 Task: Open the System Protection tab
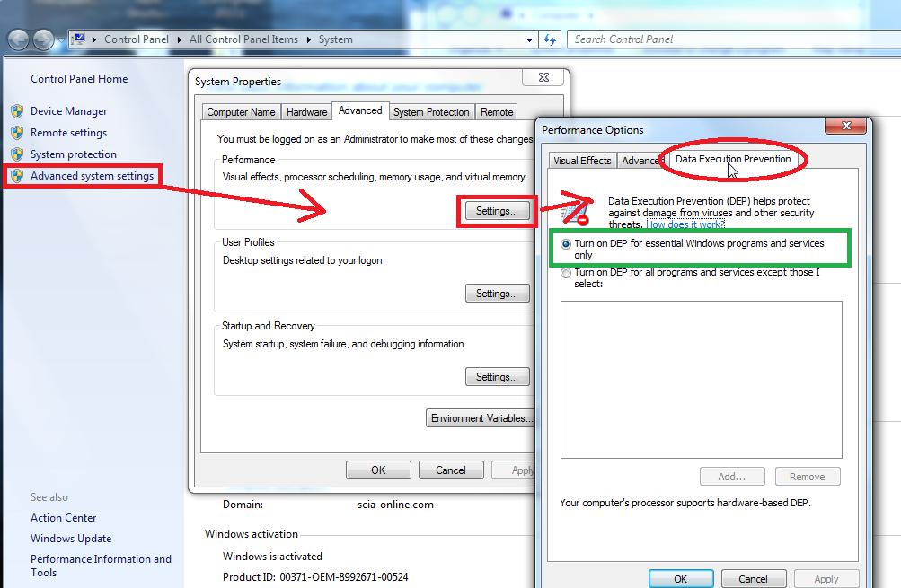(431, 112)
